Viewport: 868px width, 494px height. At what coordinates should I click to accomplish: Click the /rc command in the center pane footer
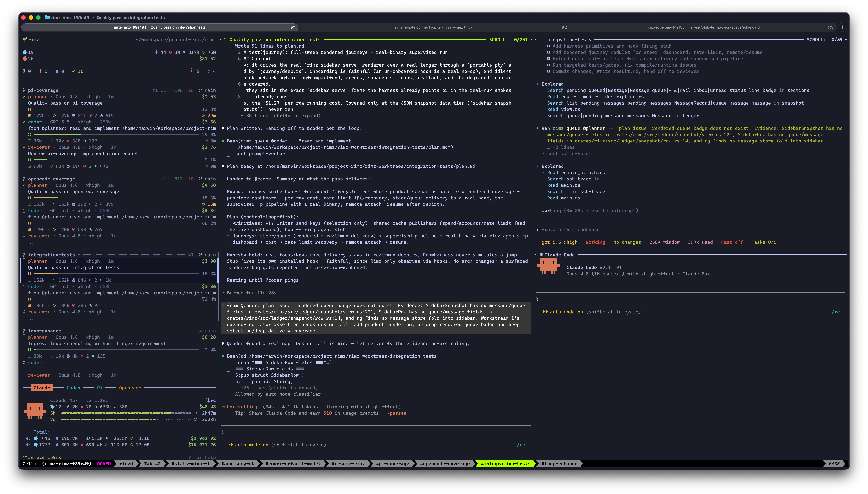tap(521, 445)
